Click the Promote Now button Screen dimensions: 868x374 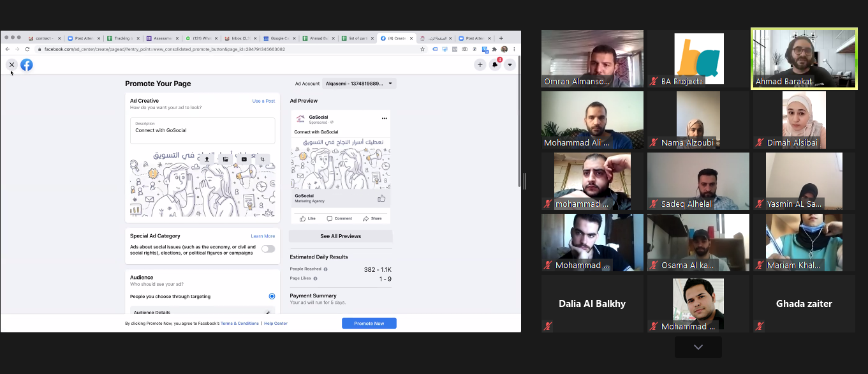(369, 323)
